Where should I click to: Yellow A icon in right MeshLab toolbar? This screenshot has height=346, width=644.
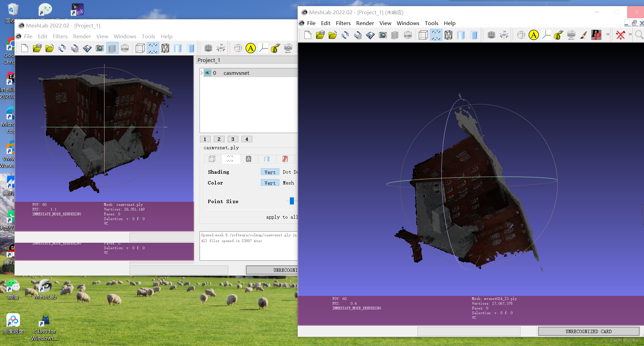pos(534,35)
